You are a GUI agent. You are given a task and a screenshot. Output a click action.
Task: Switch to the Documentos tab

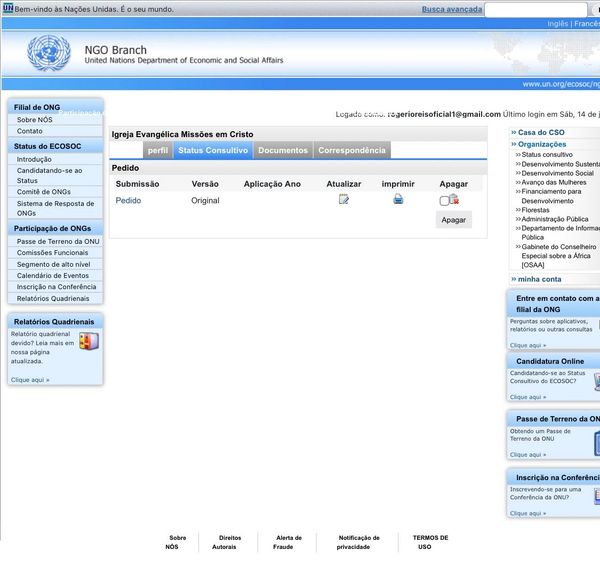point(282,151)
